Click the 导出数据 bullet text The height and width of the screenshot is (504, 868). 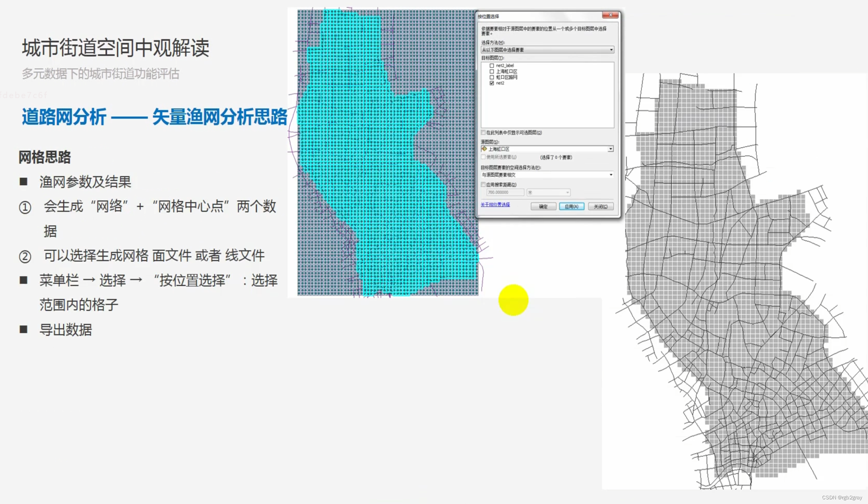(66, 330)
